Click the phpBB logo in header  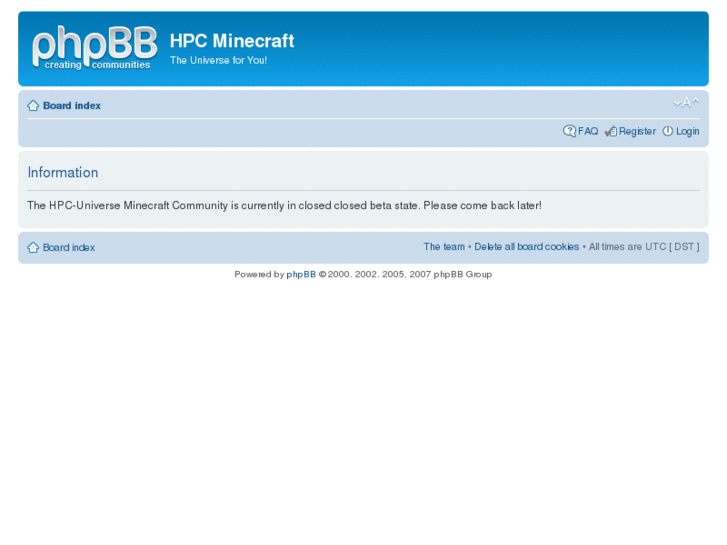click(95, 48)
